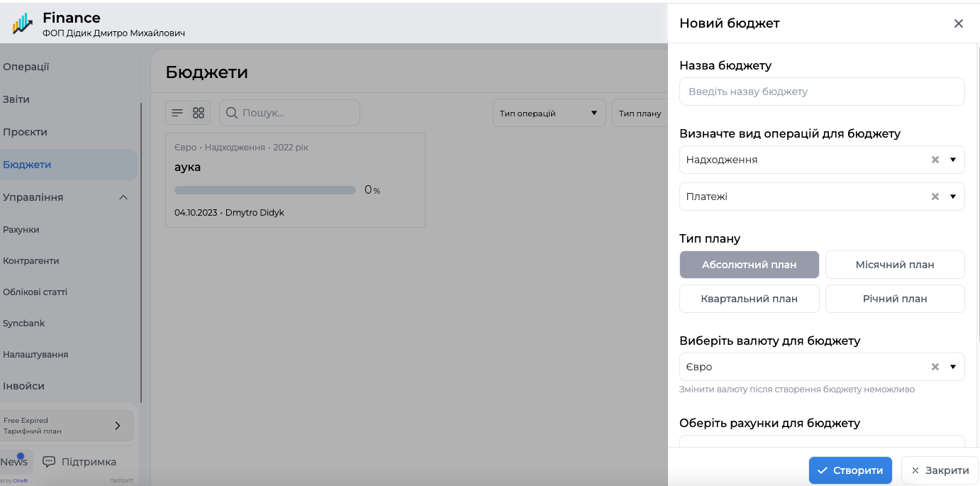The width and height of the screenshot is (980, 486).
Task: Open Syncbank in sidebar
Action: tap(23, 324)
